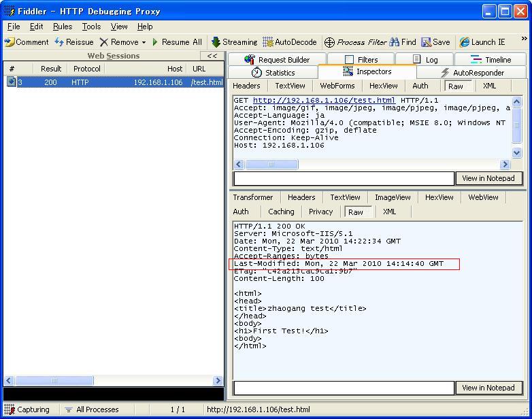Click the request pane text input field
532x419 pixels.
click(x=344, y=178)
